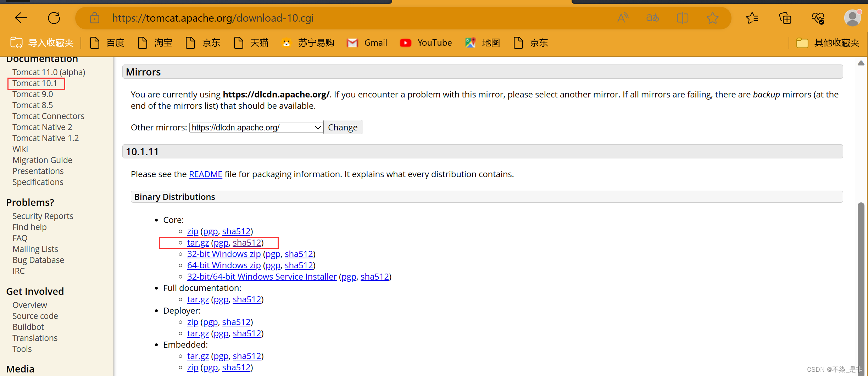
Task: Open Source code link
Action: (x=35, y=316)
